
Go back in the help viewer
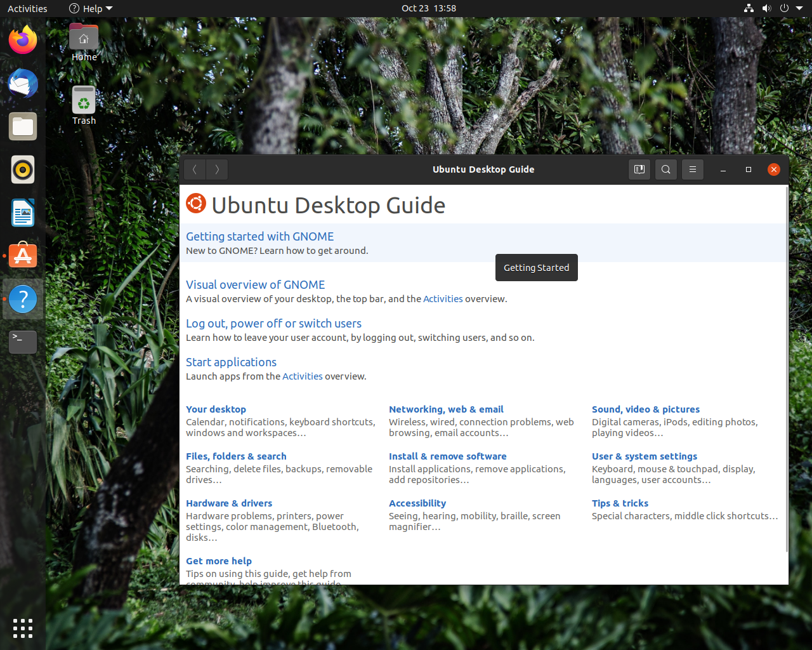[195, 169]
